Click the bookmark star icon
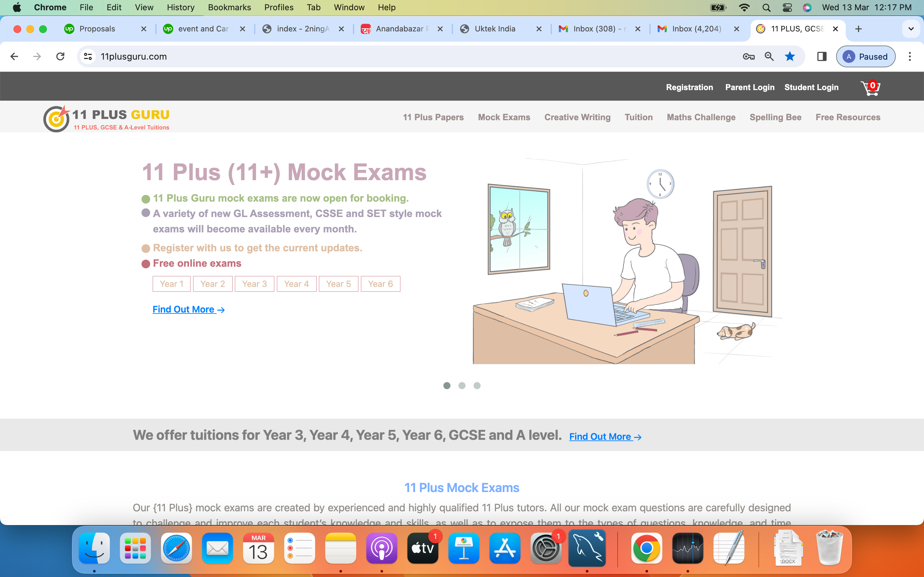Screen dimensions: 924x577 pos(790,56)
